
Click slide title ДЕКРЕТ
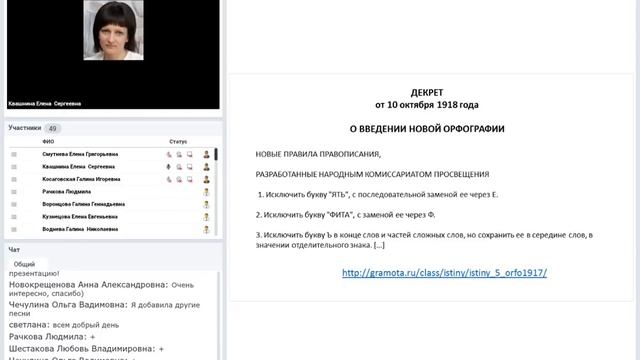click(427, 93)
